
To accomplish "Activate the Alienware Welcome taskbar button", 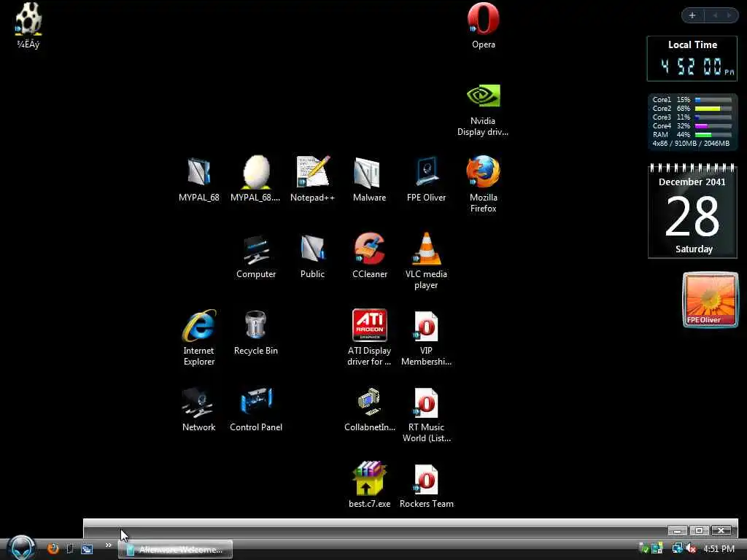I will [175, 550].
